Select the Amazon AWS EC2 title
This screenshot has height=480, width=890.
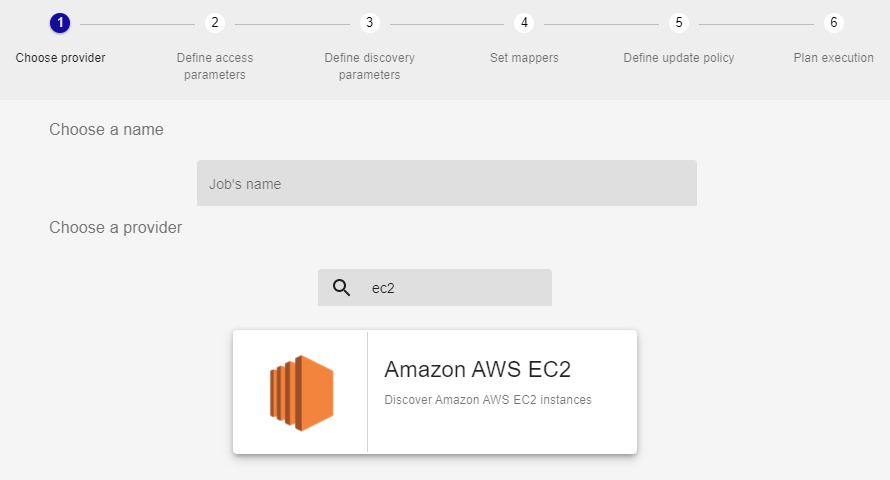477,369
